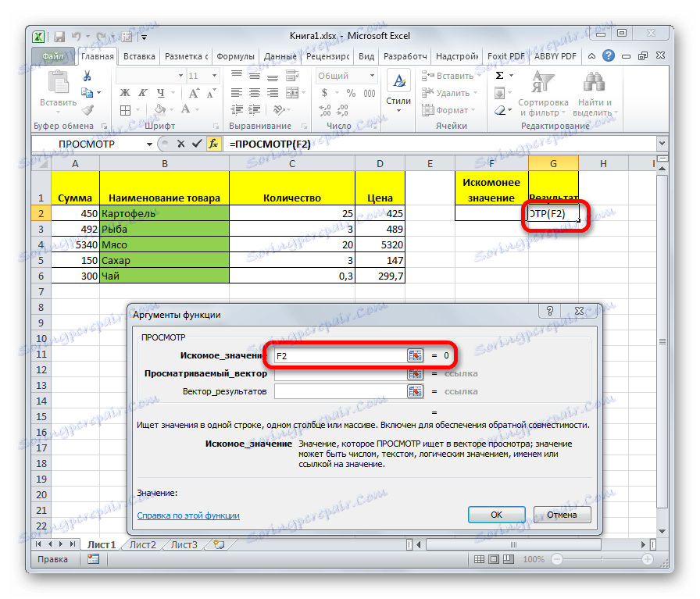Image resolution: width=700 pixels, height=599 pixels.
Task: Click the Percent style icon
Action: tap(352, 93)
